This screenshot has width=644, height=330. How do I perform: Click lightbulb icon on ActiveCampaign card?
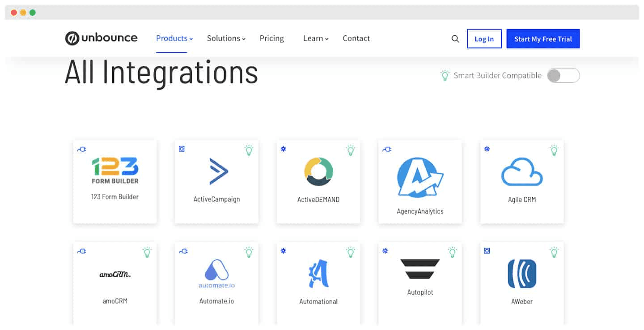pyautogui.click(x=249, y=150)
